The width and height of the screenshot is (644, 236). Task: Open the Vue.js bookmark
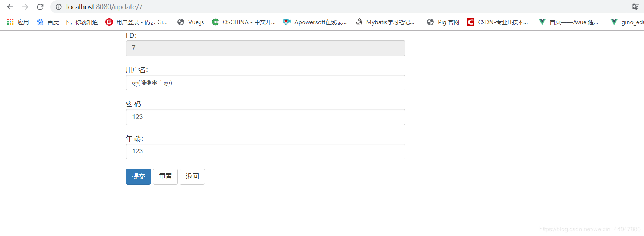tap(191, 22)
